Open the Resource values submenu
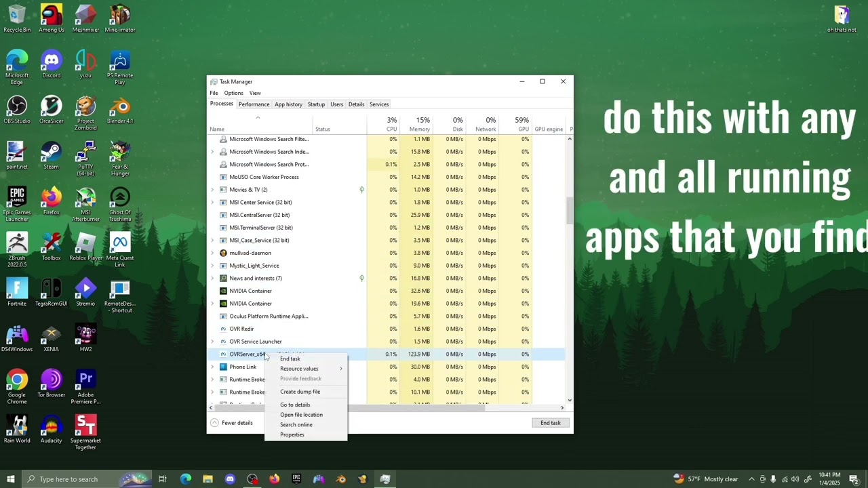This screenshot has height=488, width=868. [306, 369]
